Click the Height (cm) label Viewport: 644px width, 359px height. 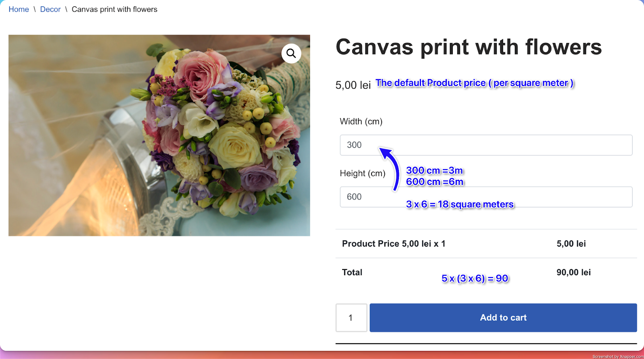pyautogui.click(x=363, y=173)
